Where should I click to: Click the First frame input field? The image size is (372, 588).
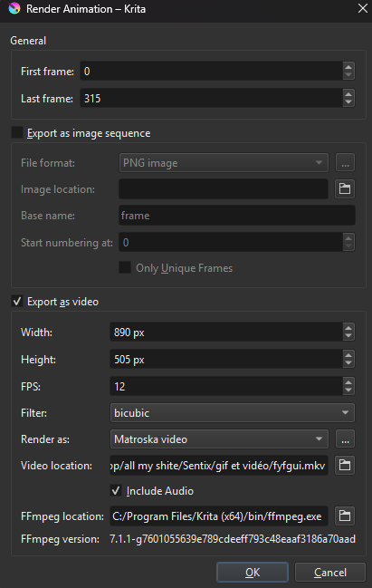point(211,71)
